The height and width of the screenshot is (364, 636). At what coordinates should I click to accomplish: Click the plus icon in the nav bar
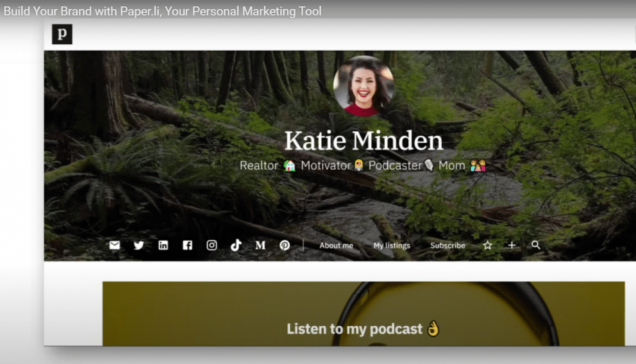[512, 245]
